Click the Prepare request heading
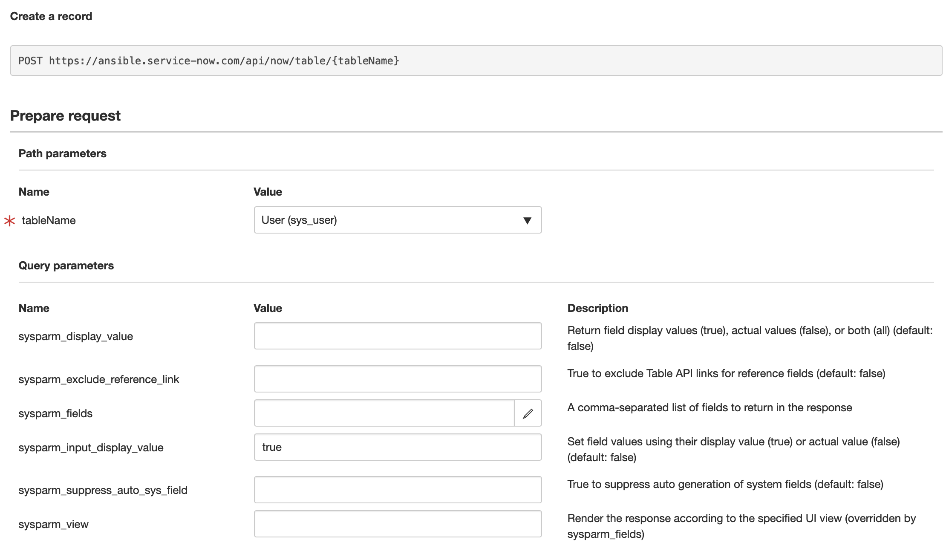The width and height of the screenshot is (946, 560). coord(65,116)
